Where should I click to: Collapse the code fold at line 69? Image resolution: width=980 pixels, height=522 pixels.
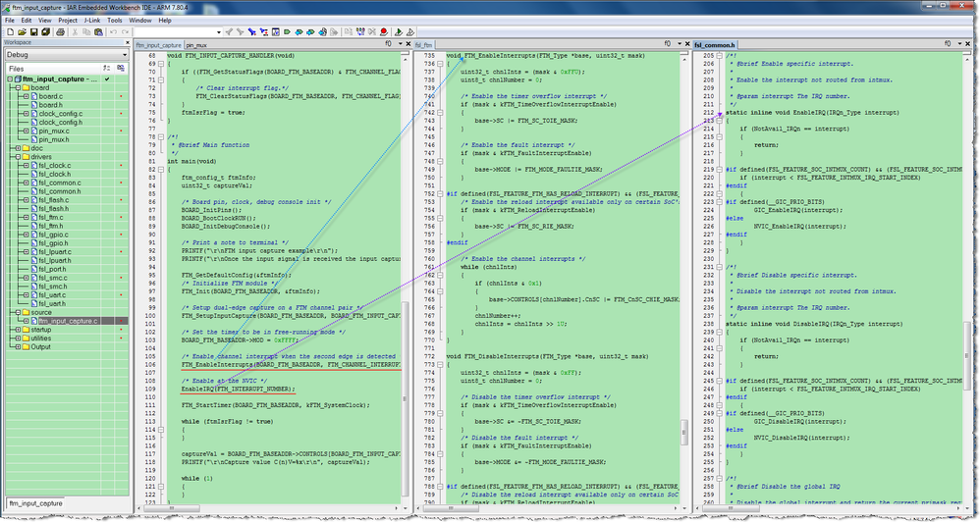point(161,64)
